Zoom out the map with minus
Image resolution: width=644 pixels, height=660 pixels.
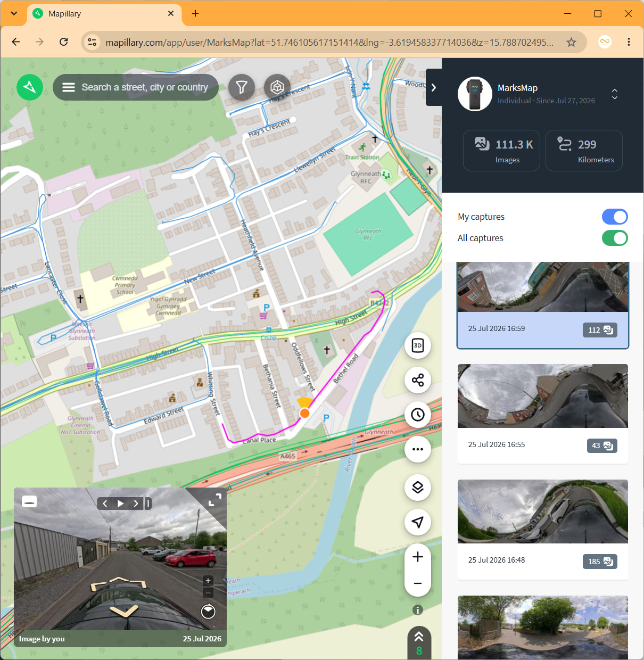418,583
